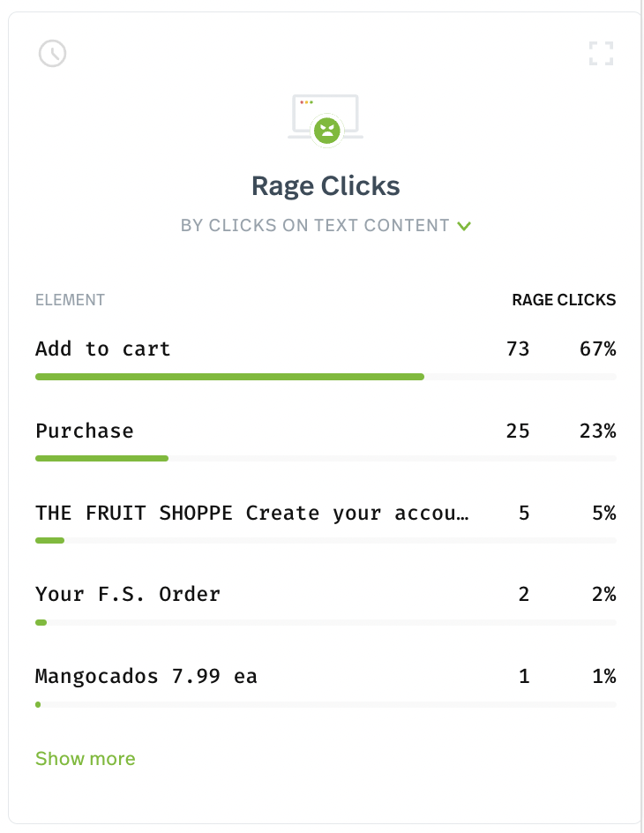Click the clock time range icon
644x833 pixels.
coord(53,53)
